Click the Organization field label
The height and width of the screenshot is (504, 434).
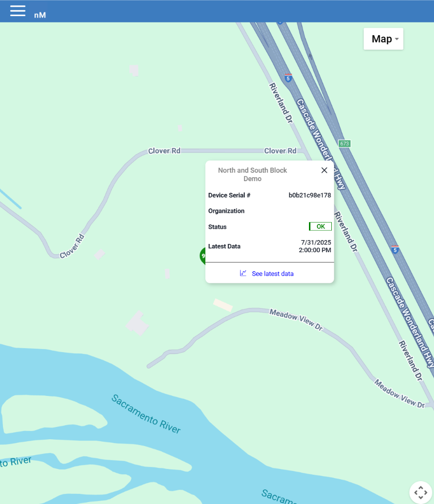(226, 211)
